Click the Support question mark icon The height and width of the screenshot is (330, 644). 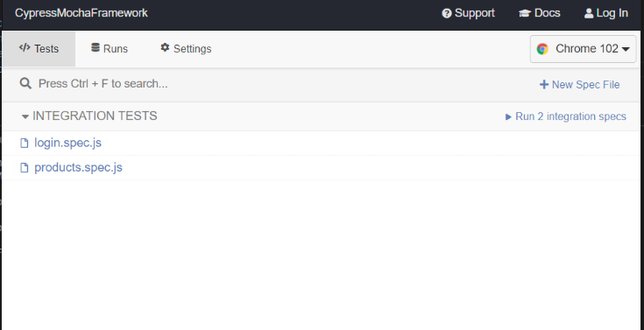447,13
